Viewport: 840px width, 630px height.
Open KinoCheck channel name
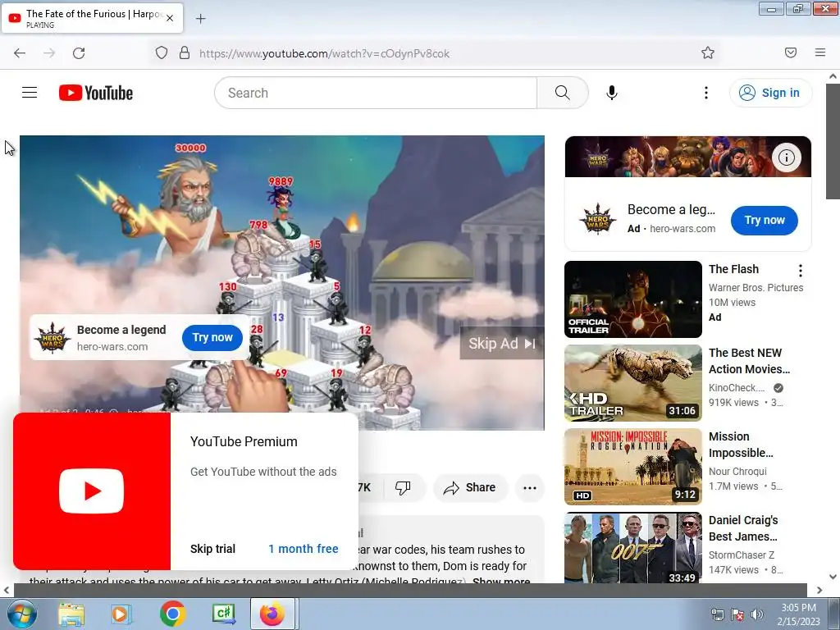click(737, 388)
